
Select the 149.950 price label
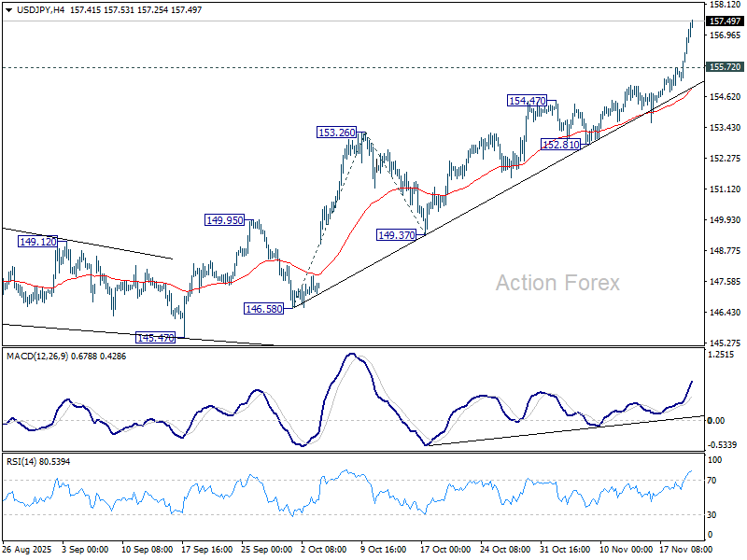224,220
